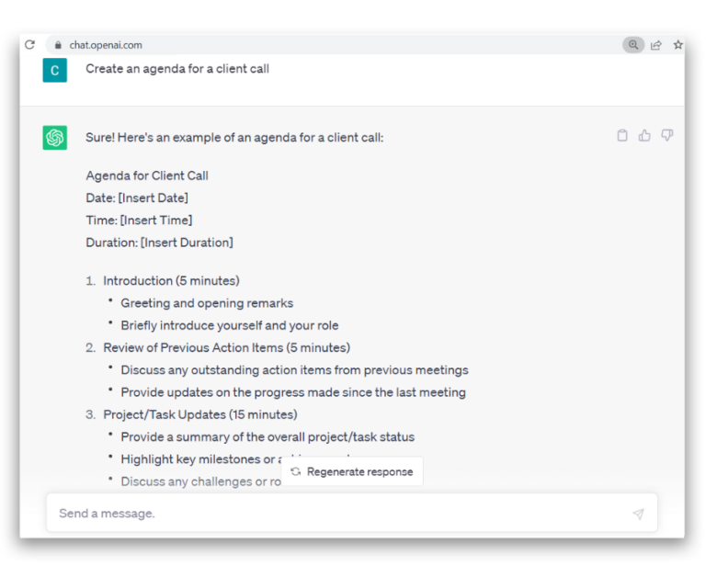Click 'Review of Previous Action Items' list item
This screenshot has width=706, height=588.
point(226,347)
